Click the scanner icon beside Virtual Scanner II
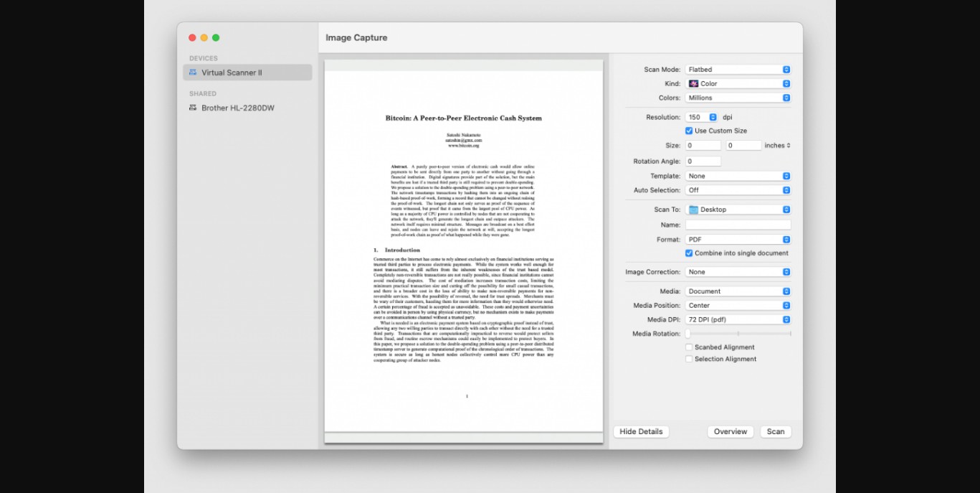The width and height of the screenshot is (980, 493). click(x=193, y=72)
